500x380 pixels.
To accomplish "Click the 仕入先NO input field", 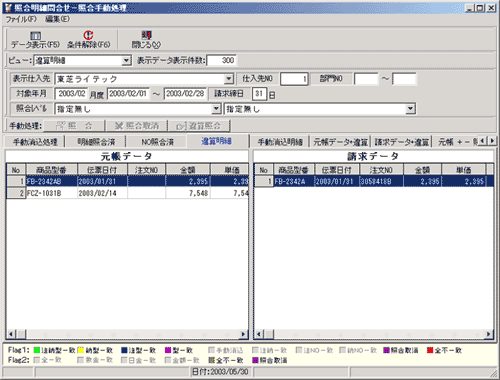I will (x=294, y=79).
